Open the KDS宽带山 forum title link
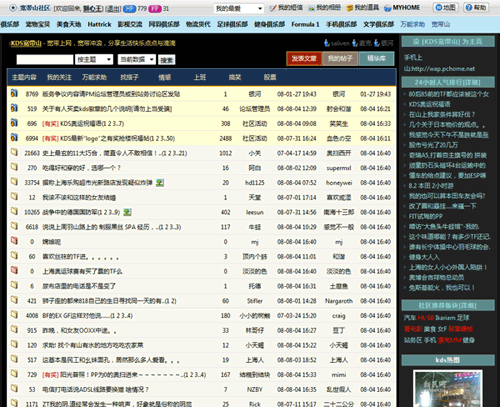The height and width of the screenshot is (407, 500). tap(26, 43)
